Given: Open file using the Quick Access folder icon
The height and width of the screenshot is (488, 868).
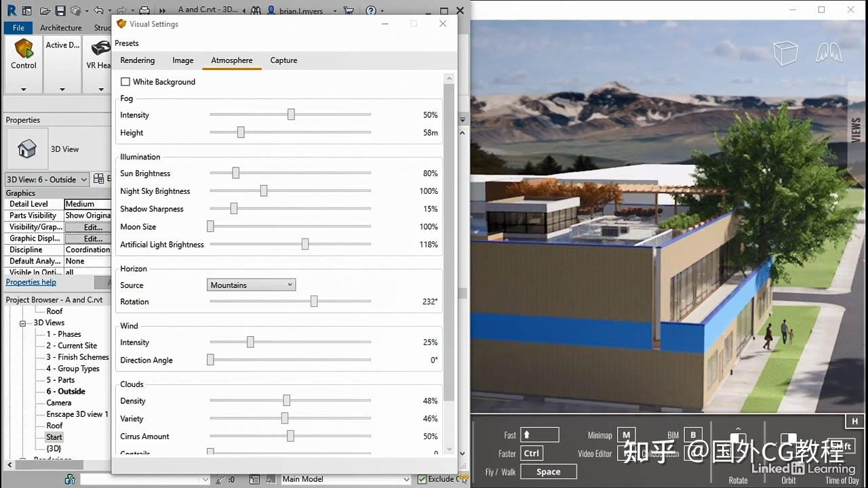Looking at the screenshot, I should click(x=45, y=11).
